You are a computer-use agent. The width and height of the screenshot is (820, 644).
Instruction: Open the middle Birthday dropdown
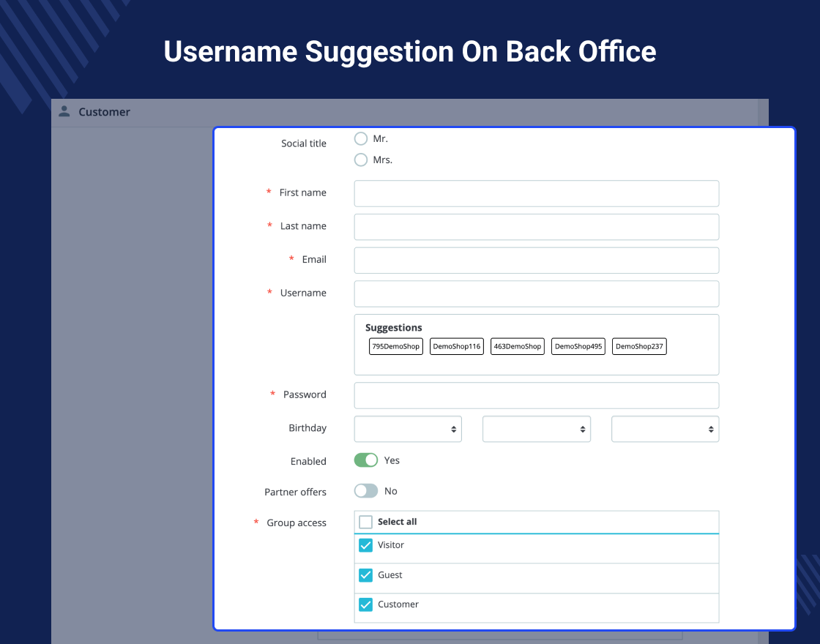(x=537, y=429)
